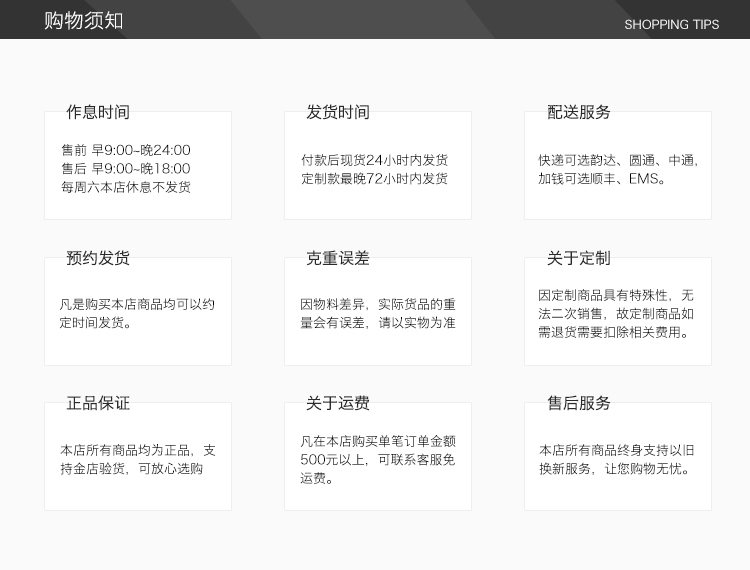The width and height of the screenshot is (750, 570).
Task: Select the 发货时间 card heading
Action: 338,112
